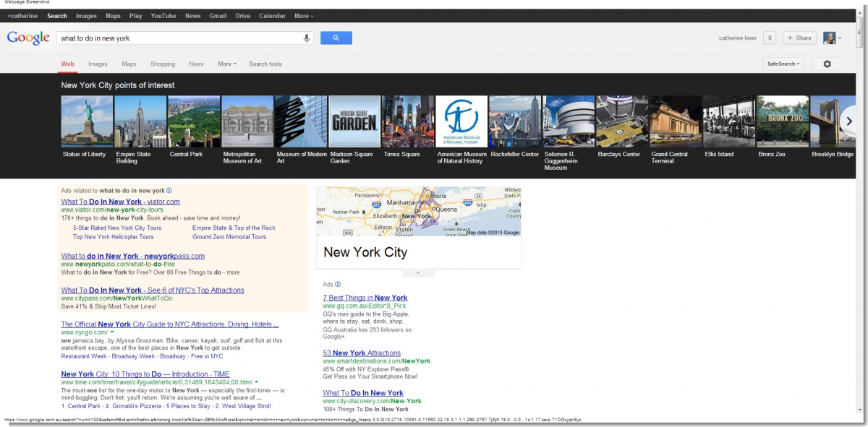This screenshot has height=427, width=868.
Task: Open the Metropolitan Museum of Art photo
Action: coord(247,121)
